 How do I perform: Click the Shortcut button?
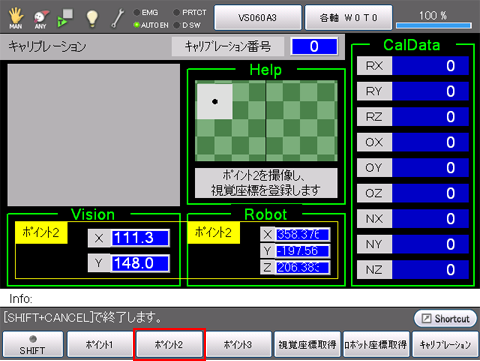click(445, 319)
